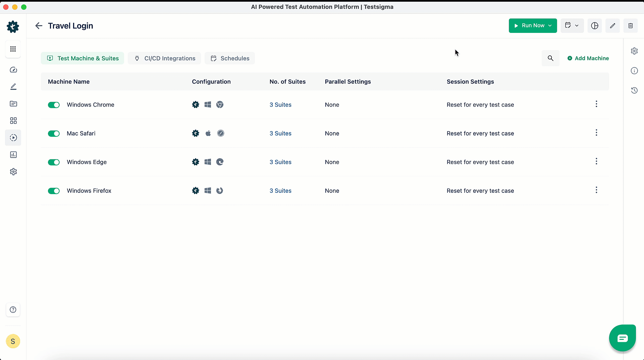The width and height of the screenshot is (644, 360).
Task: Open the Test Plans run icon in sidebar
Action: [x=13, y=138]
